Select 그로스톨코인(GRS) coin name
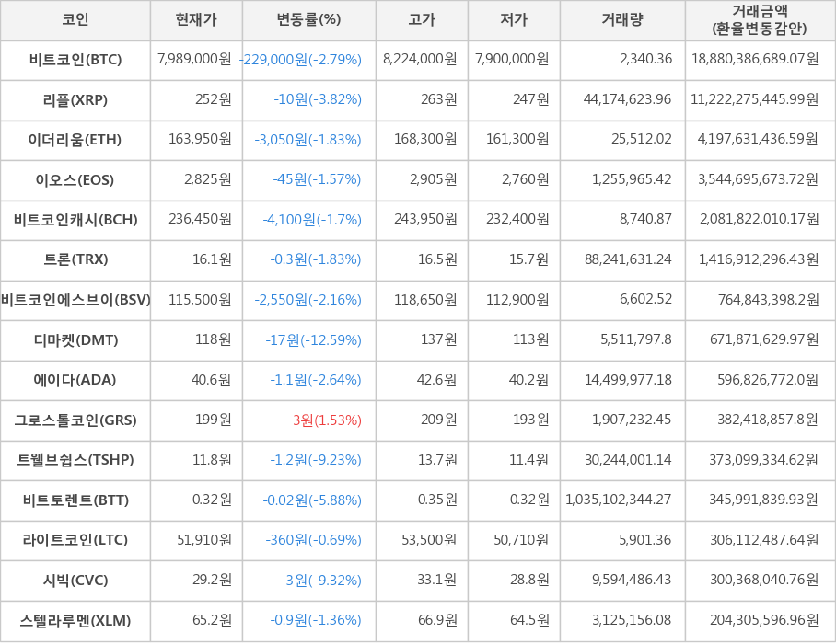This screenshot has width=836, height=644. point(75,420)
